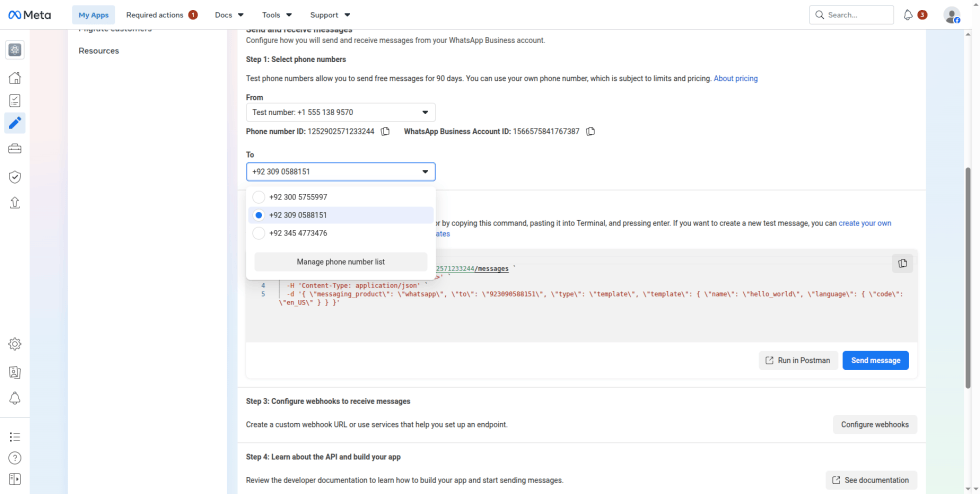Image resolution: width=980 pixels, height=494 pixels.
Task: Click the Phone number ID value 1252902571233244
Action: (341, 131)
